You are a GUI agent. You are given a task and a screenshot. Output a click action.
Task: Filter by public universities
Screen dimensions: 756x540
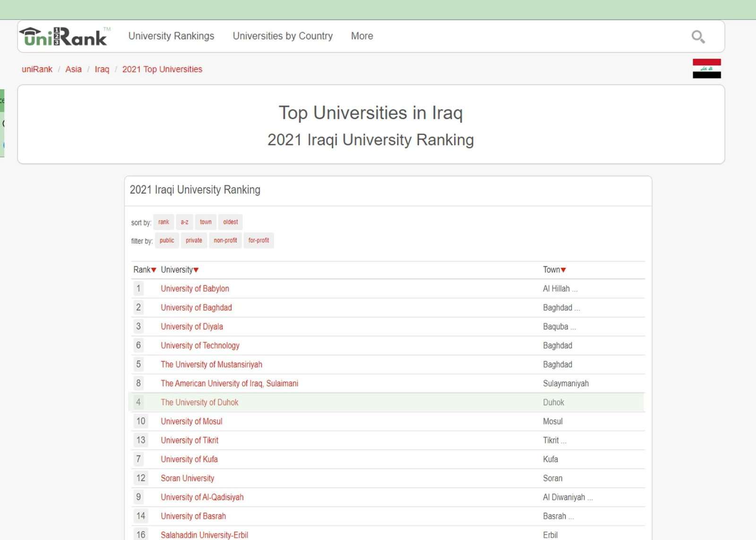[167, 240]
